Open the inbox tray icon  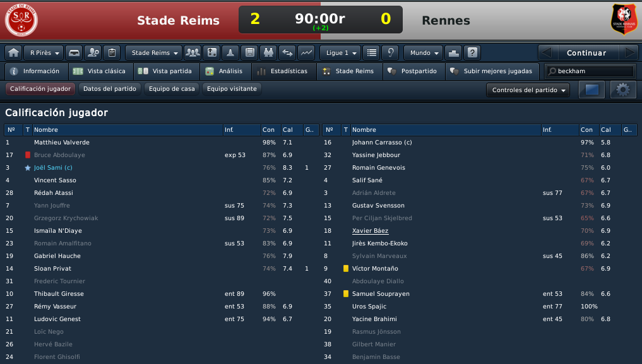point(74,53)
